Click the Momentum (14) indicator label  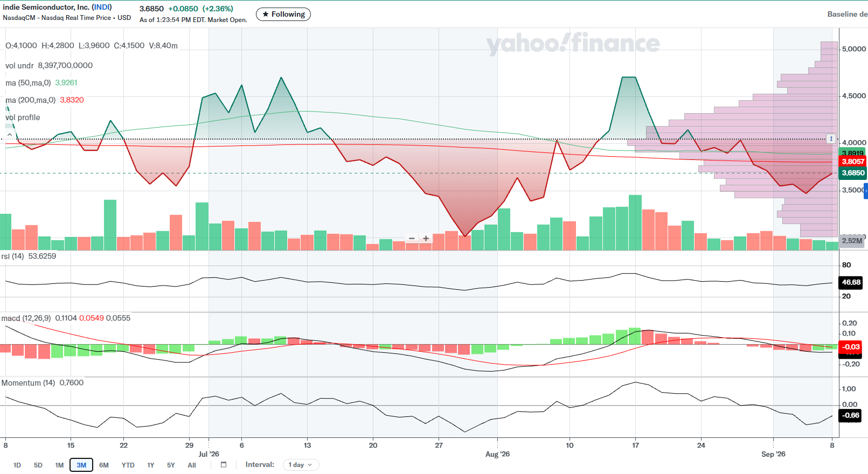point(28,383)
